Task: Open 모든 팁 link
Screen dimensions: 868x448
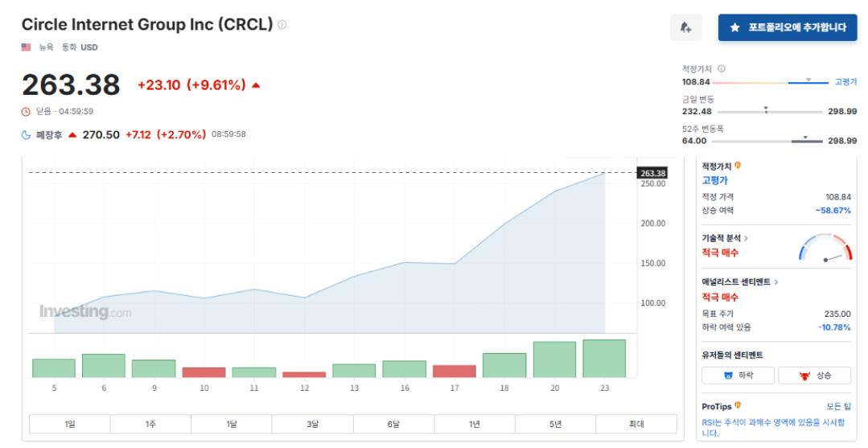Action: click(x=839, y=406)
